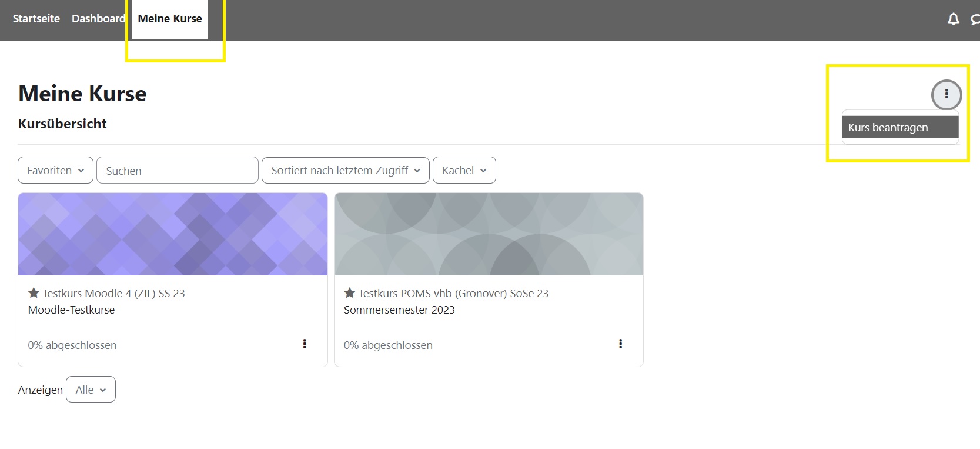Open Testkurs POMS vhb (Gronover) SoSe 23 link
The width and height of the screenshot is (980, 449).
tap(453, 294)
